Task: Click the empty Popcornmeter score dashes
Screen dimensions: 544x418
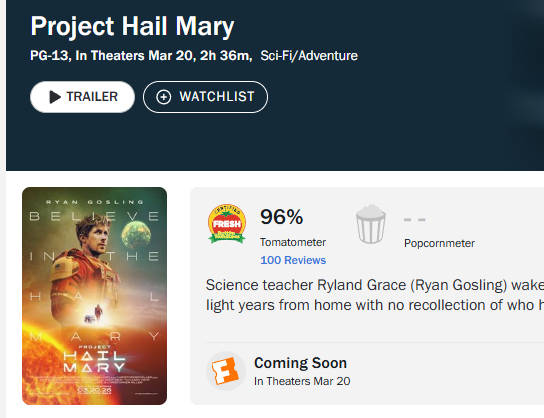Action: point(415,220)
